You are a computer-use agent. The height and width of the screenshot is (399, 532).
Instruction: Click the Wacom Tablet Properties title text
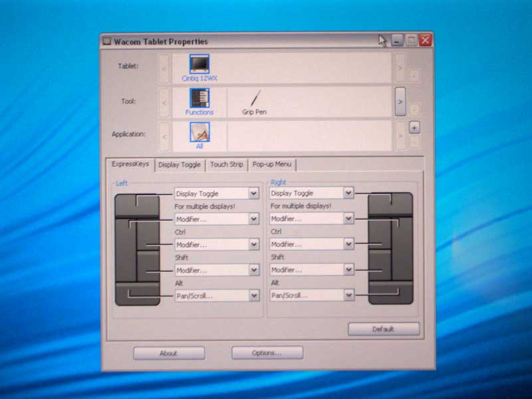point(161,41)
